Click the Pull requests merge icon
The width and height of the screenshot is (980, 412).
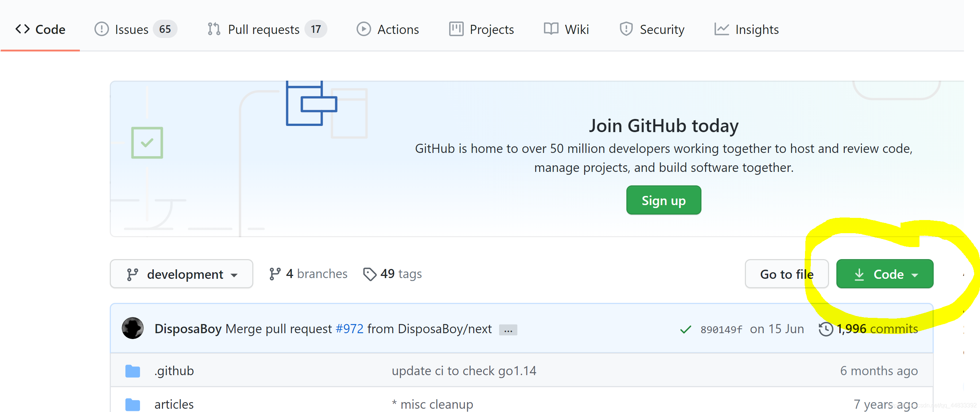[x=214, y=29]
